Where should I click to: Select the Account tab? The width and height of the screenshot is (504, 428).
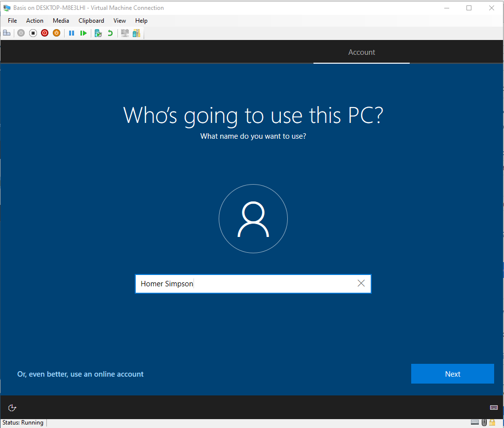[x=362, y=52]
